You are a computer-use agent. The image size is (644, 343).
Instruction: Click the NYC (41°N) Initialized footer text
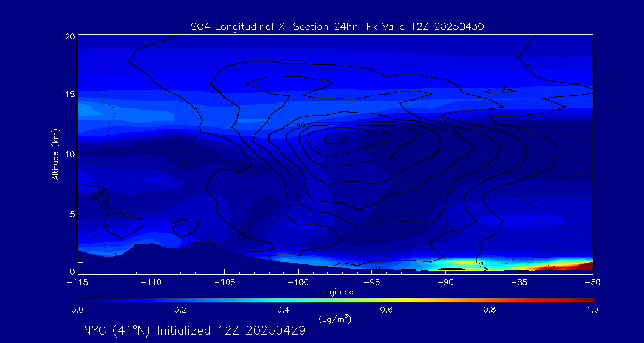click(194, 330)
